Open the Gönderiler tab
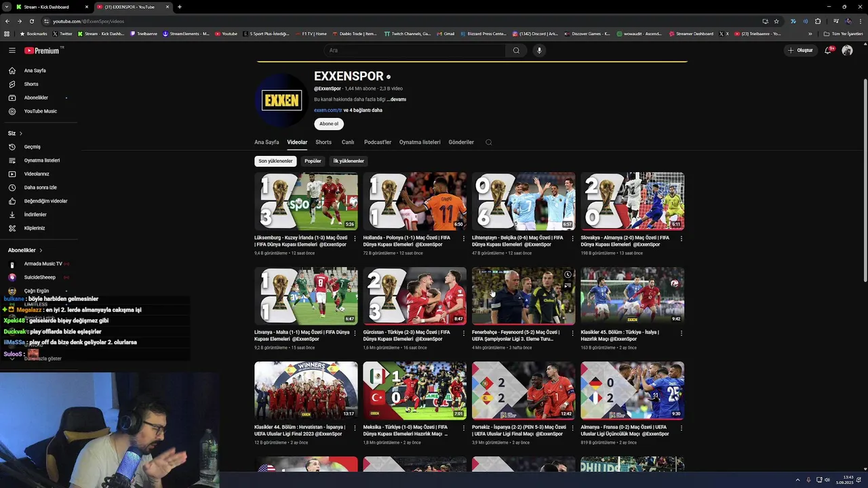The width and height of the screenshot is (868, 488). [x=461, y=142]
